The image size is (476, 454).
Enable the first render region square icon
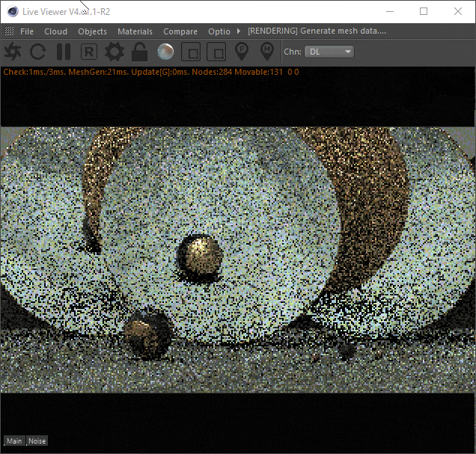coord(191,52)
